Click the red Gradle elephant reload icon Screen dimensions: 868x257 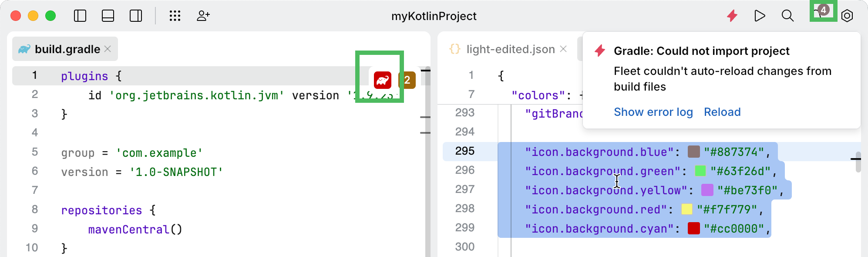point(382,80)
